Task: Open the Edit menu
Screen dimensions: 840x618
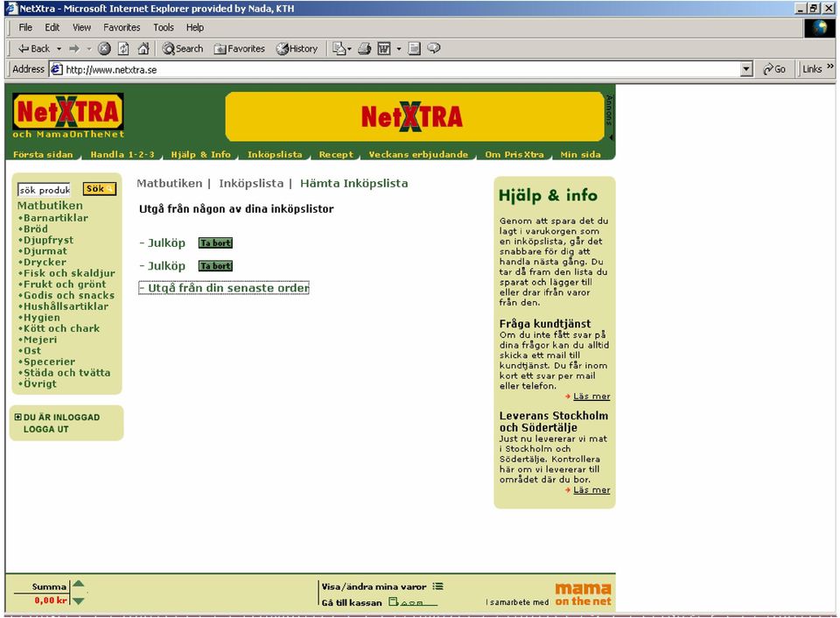Action: tap(52, 27)
